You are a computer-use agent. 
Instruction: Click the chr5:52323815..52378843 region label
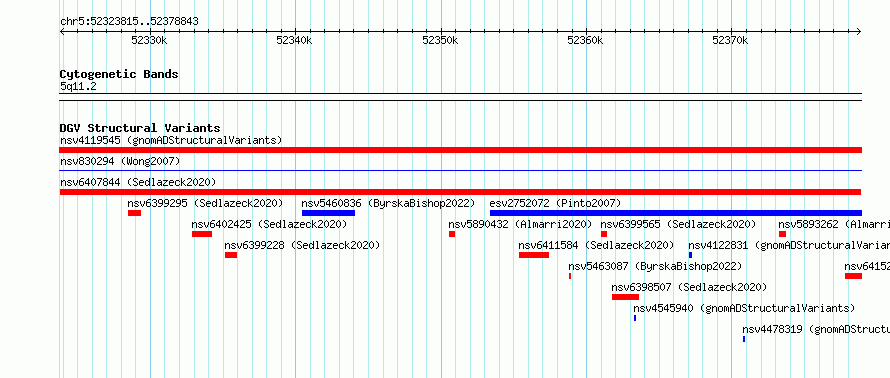[x=129, y=22]
